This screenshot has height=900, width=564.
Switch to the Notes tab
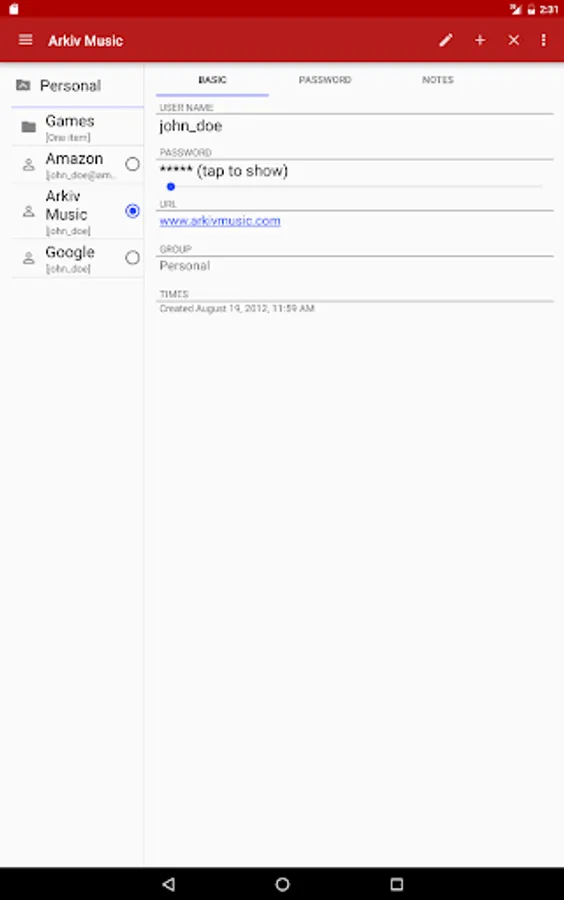point(438,80)
